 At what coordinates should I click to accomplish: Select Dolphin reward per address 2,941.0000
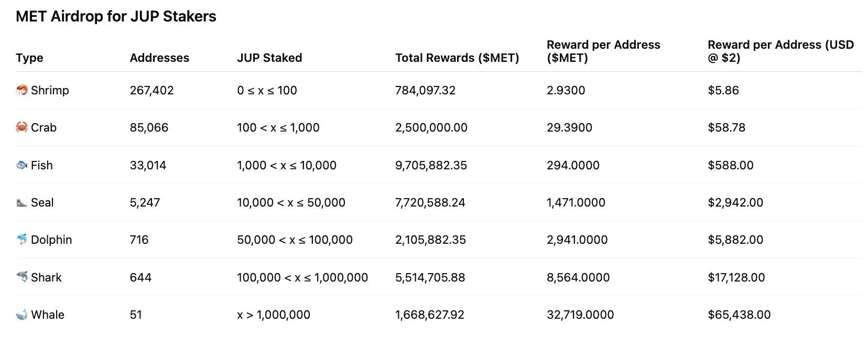click(x=577, y=240)
